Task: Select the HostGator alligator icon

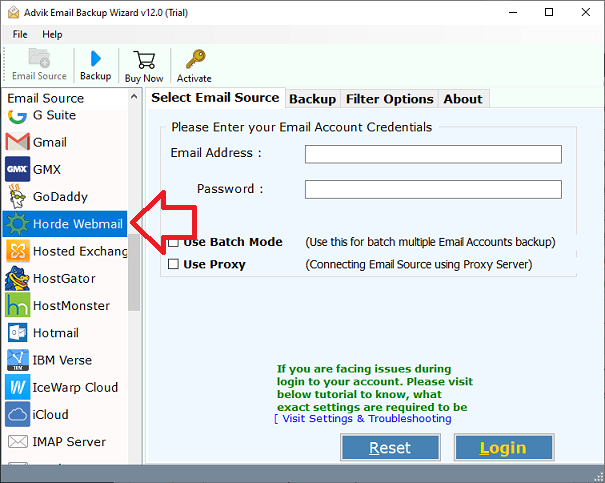Action: (x=17, y=278)
